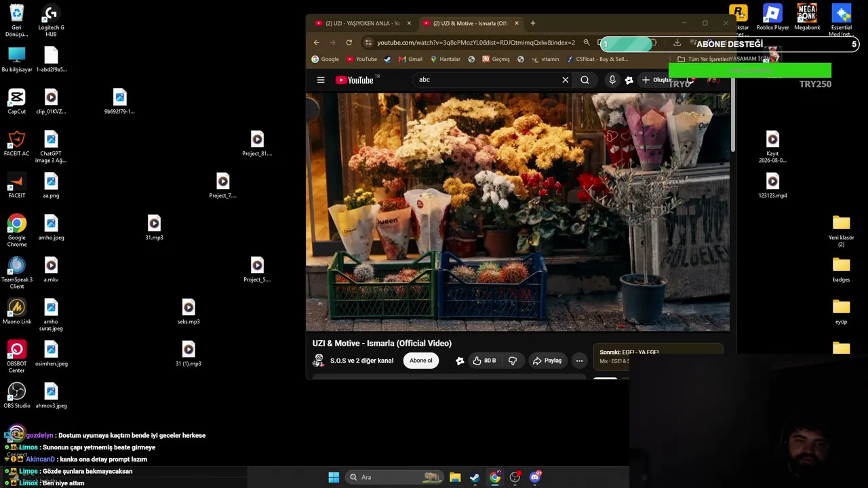868x488 pixels.
Task: Click the YouTube logo in the page header
Action: (355, 80)
